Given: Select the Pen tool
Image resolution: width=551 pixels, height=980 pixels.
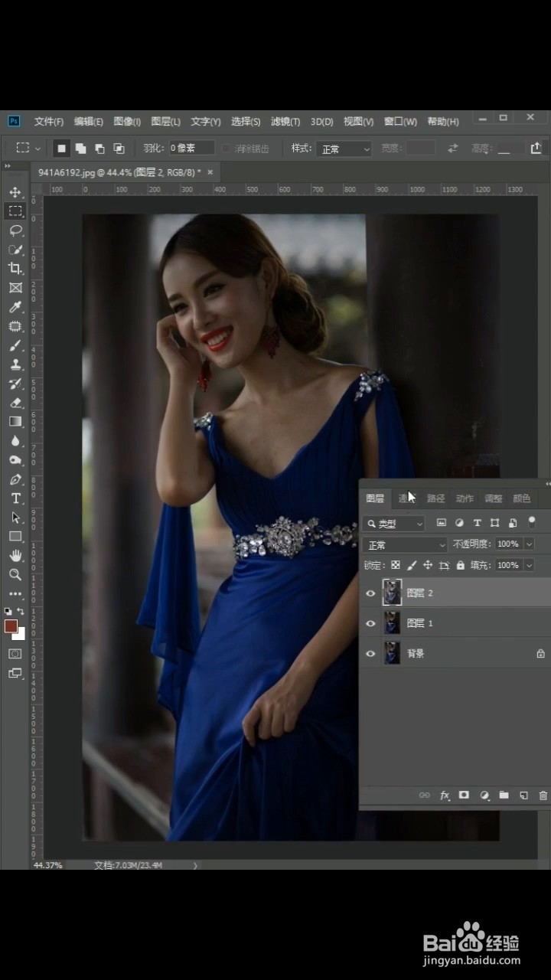Looking at the screenshot, I should point(15,479).
